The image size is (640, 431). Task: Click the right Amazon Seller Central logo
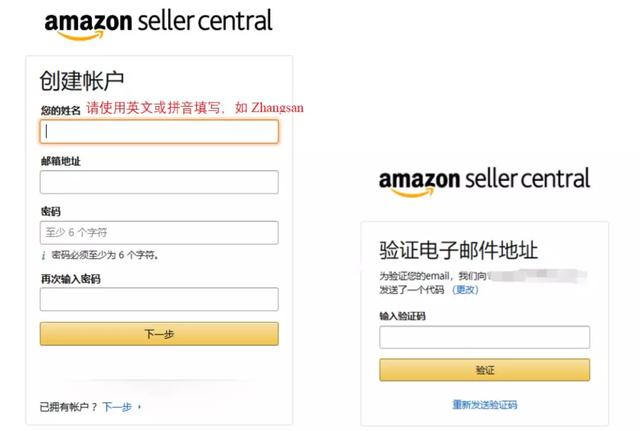tap(484, 181)
